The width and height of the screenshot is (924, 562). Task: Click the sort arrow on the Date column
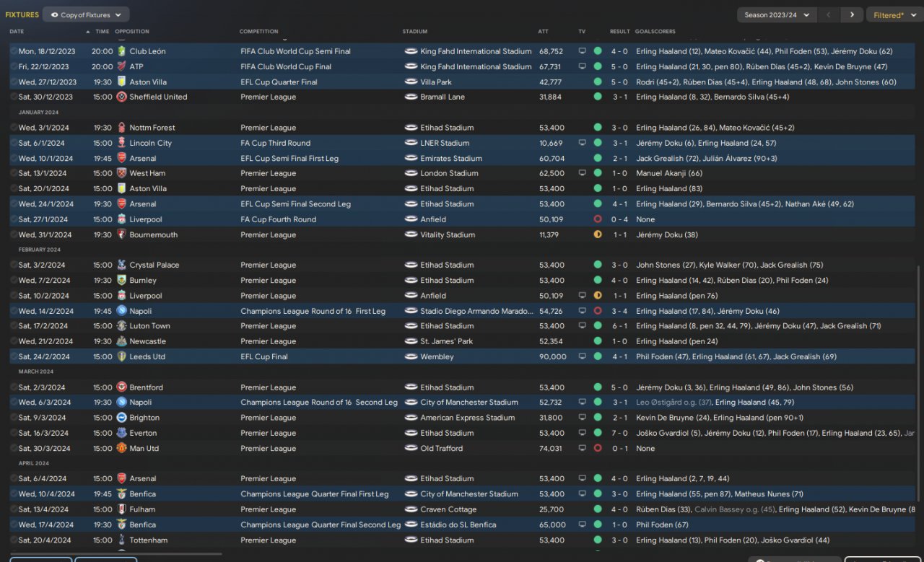point(88,32)
